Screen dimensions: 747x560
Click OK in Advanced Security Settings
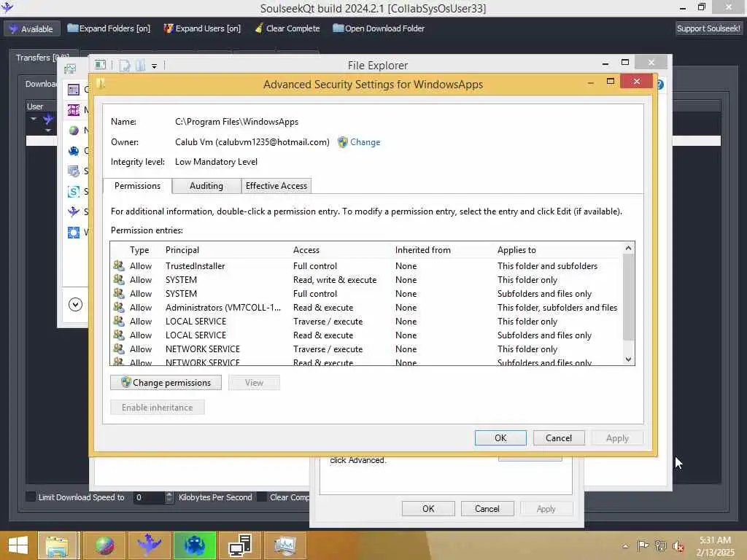click(x=500, y=438)
